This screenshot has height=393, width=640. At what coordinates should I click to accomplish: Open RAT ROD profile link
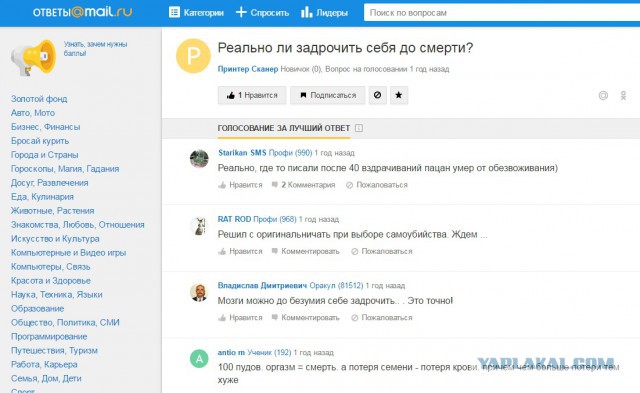point(234,219)
